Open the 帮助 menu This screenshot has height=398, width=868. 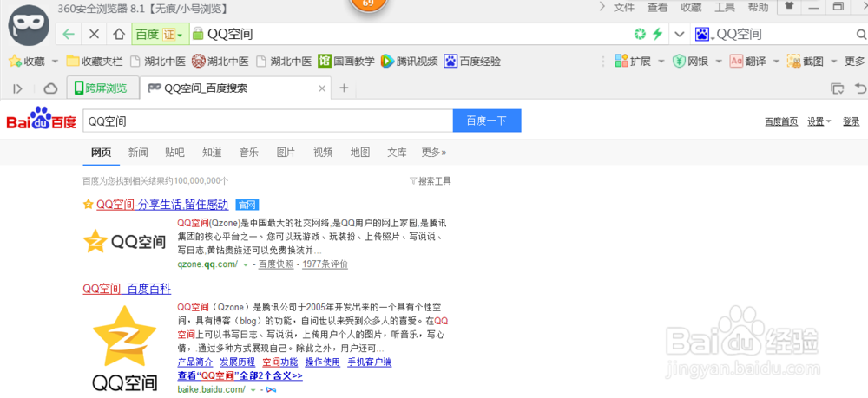click(x=758, y=7)
